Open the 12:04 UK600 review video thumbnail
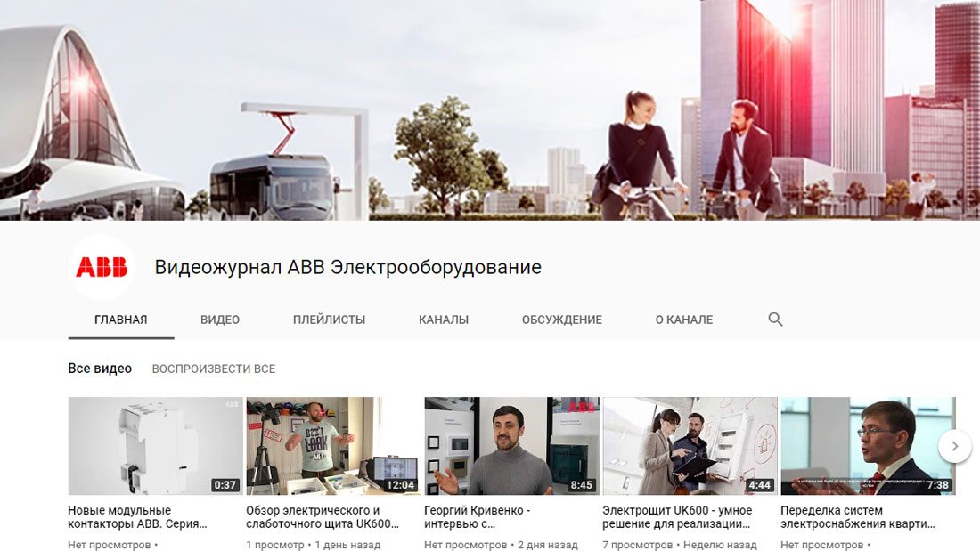Image resolution: width=980 pixels, height=551 pixels. point(334,446)
